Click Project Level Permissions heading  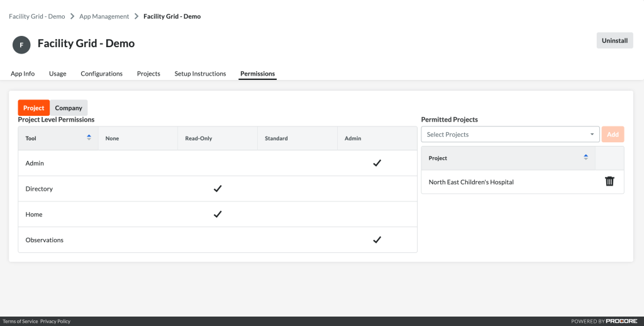coord(56,120)
